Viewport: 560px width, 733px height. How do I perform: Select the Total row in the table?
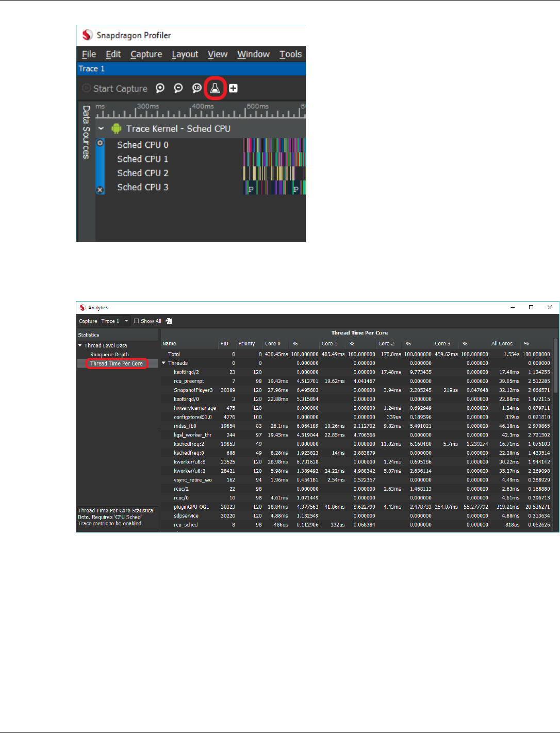pyautogui.click(x=356, y=354)
